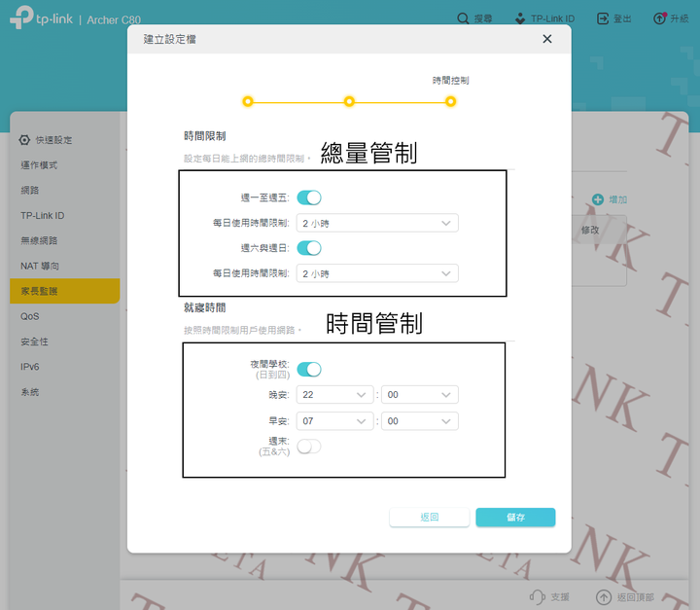Image resolution: width=700 pixels, height=610 pixels.
Task: Click the 時間限制 section heading
Action: coord(205,136)
